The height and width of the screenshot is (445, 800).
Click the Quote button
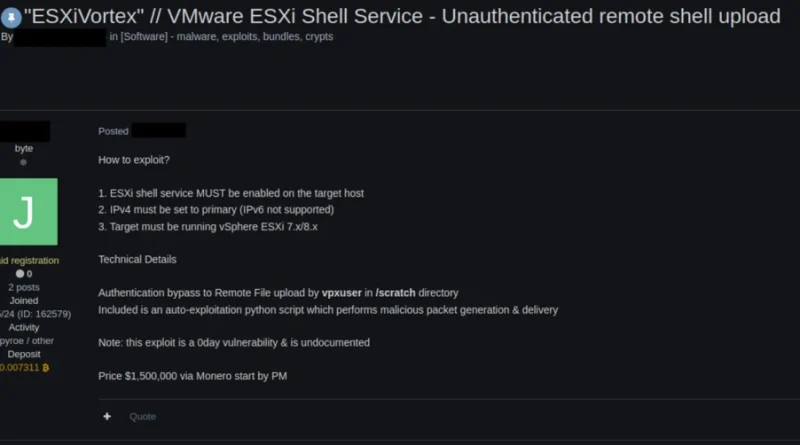pyautogui.click(x=142, y=416)
